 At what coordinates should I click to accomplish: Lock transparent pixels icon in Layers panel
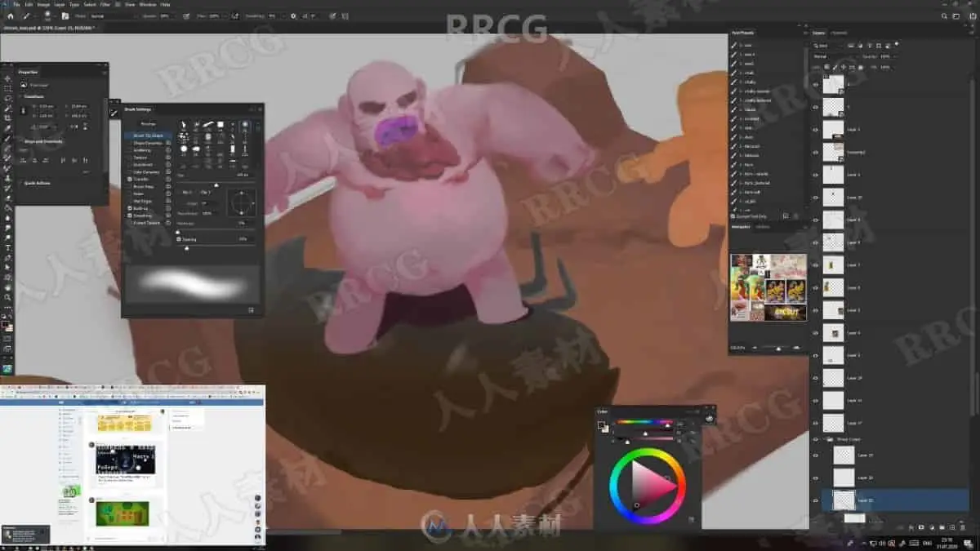click(x=826, y=67)
